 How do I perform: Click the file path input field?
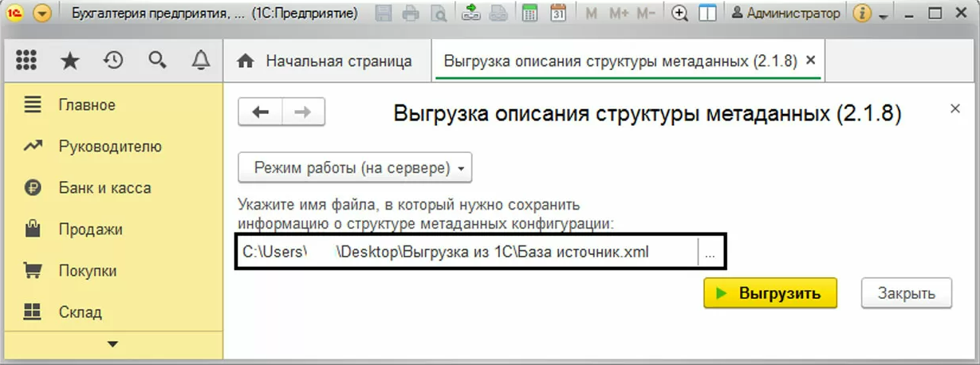466,253
